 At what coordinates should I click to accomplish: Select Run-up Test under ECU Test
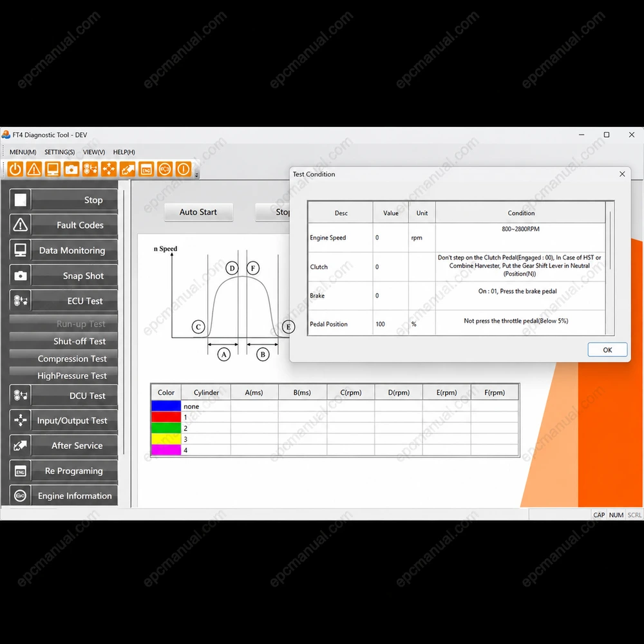(63, 324)
